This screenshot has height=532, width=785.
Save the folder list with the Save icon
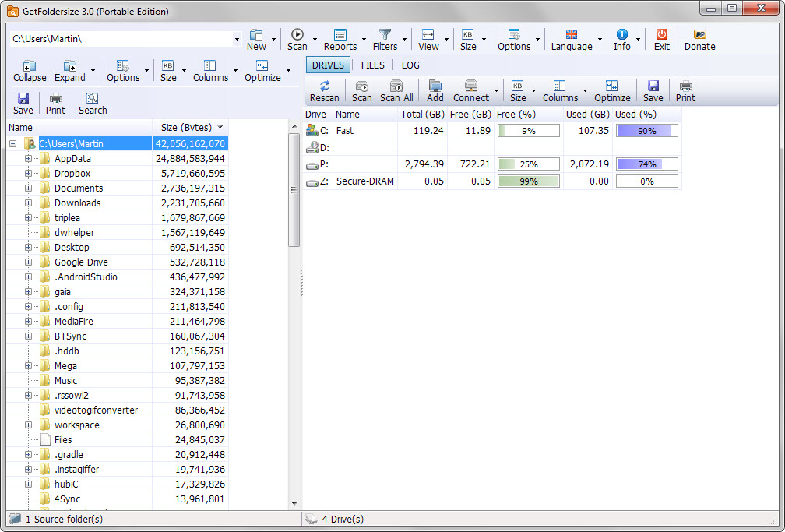[23, 98]
